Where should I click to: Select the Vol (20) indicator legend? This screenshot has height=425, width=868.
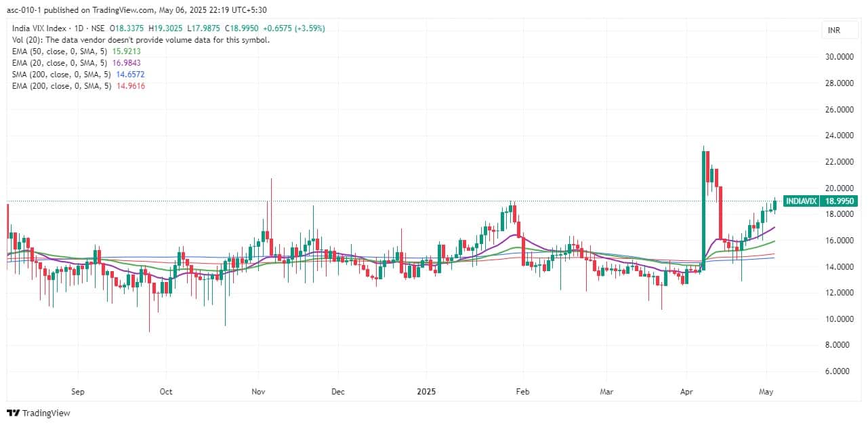140,40
